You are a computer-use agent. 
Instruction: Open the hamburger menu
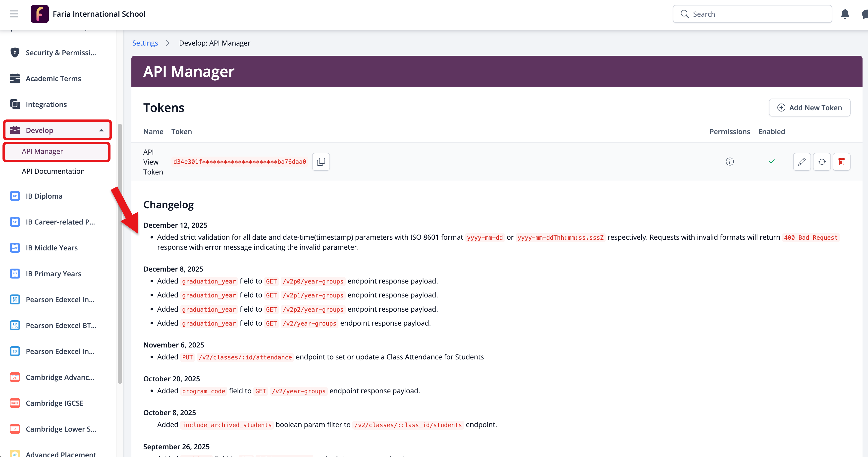[14, 14]
